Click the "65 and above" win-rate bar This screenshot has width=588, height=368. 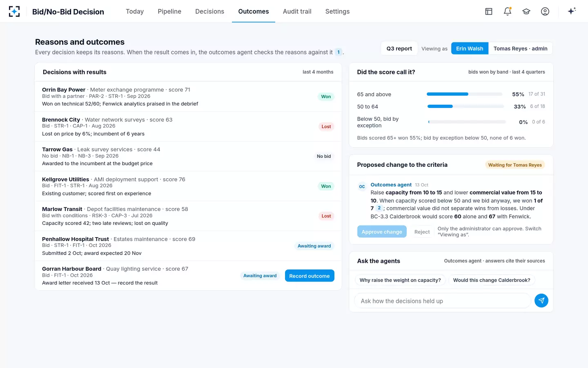[465, 94]
